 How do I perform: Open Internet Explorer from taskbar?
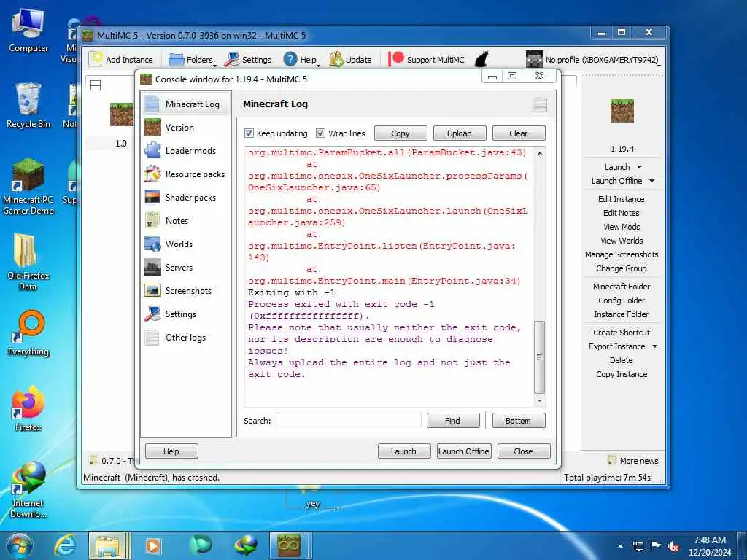pyautogui.click(x=65, y=545)
